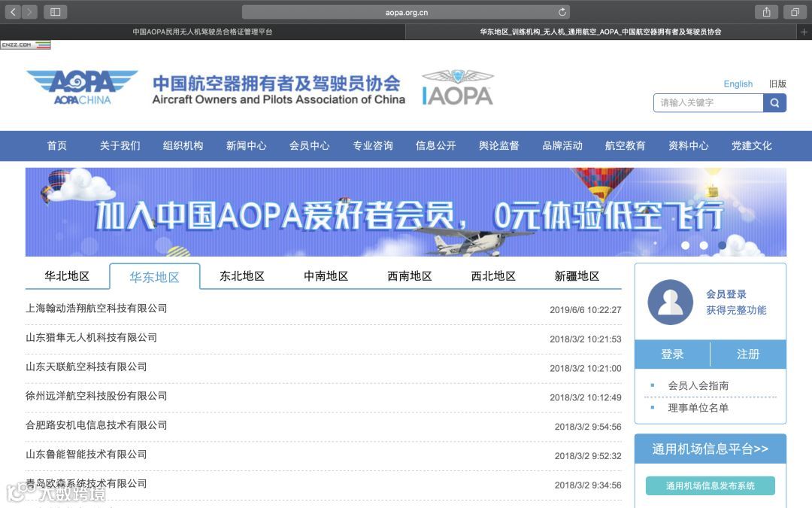Click the keyword search field 请输入关键字
812x508 pixels.
[x=708, y=102]
